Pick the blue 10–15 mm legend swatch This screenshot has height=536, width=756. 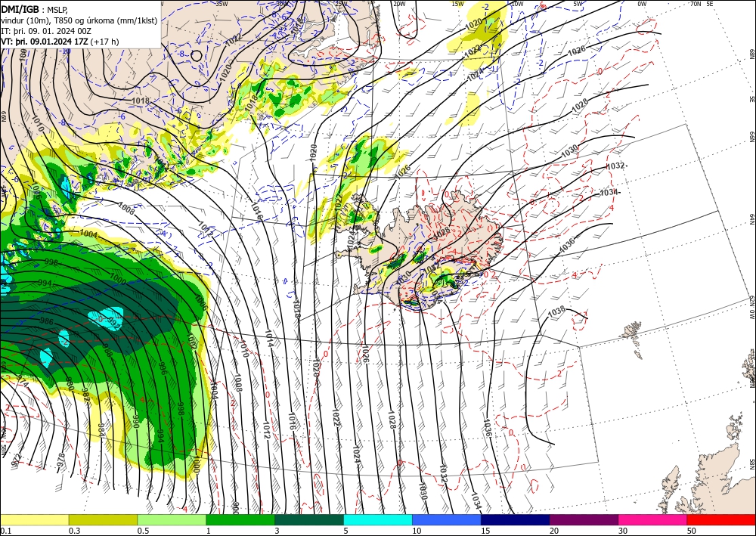pyautogui.click(x=447, y=519)
